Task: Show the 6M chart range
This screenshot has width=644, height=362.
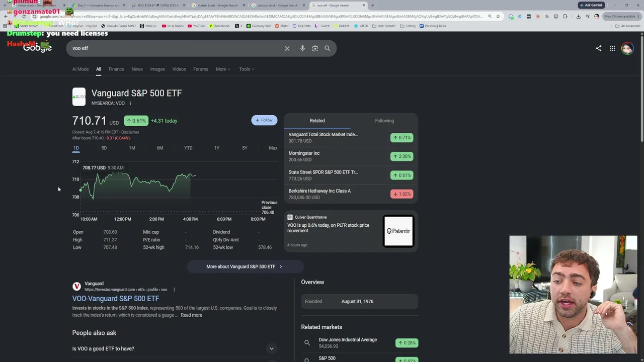Action: tap(160, 148)
